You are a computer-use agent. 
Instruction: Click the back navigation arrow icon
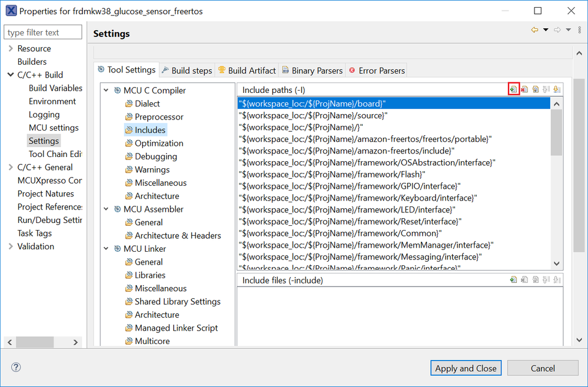(x=534, y=30)
